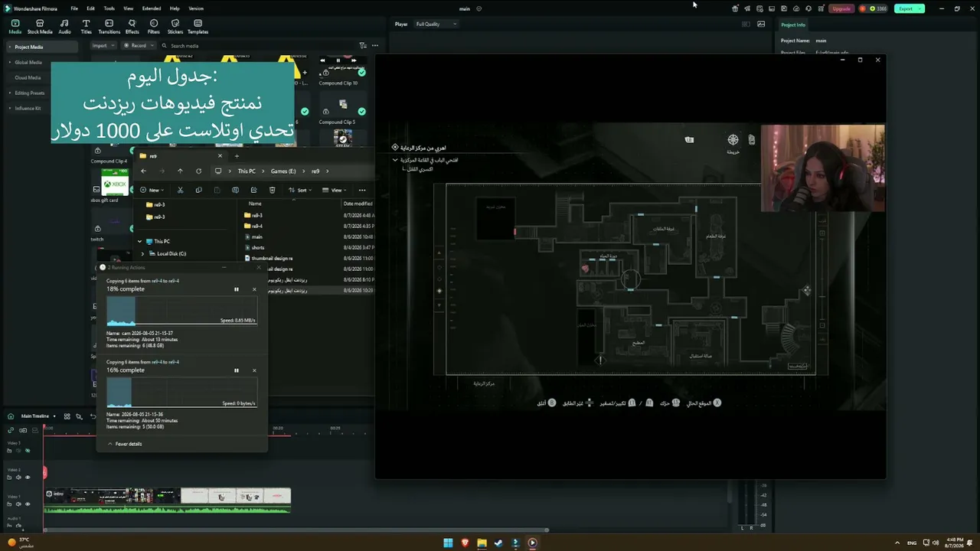
Task: Hide the Video 2 track
Action: point(28,478)
